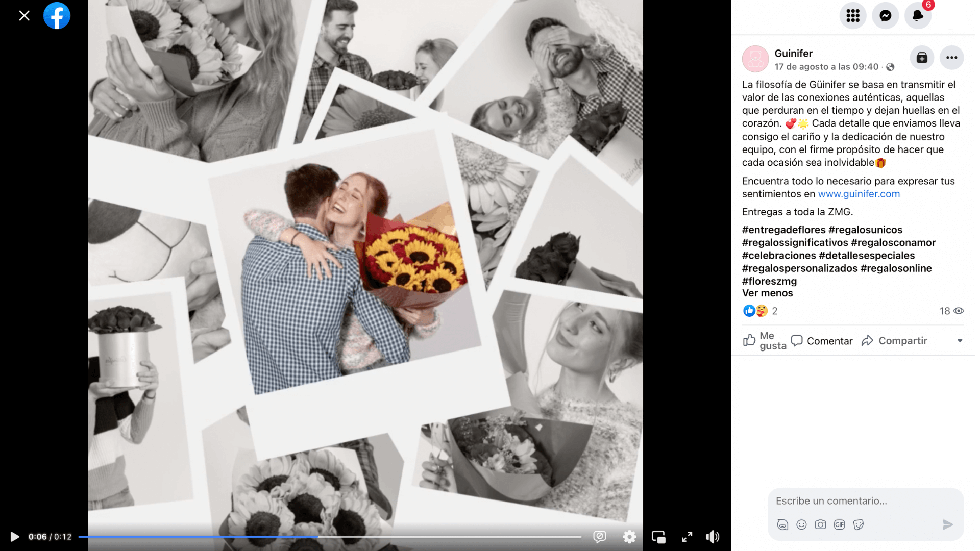This screenshot has width=980, height=551.
Task: Enter fullscreen video mode
Action: point(687,537)
